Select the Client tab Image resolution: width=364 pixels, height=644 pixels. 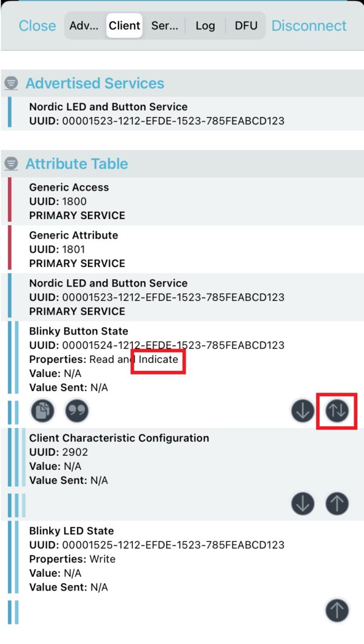(x=124, y=25)
